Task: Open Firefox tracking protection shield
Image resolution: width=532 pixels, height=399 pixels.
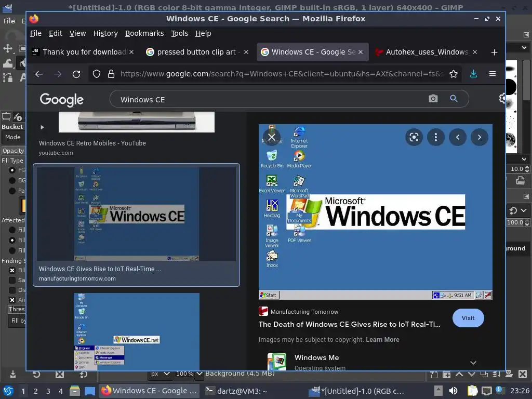Action: click(x=97, y=74)
